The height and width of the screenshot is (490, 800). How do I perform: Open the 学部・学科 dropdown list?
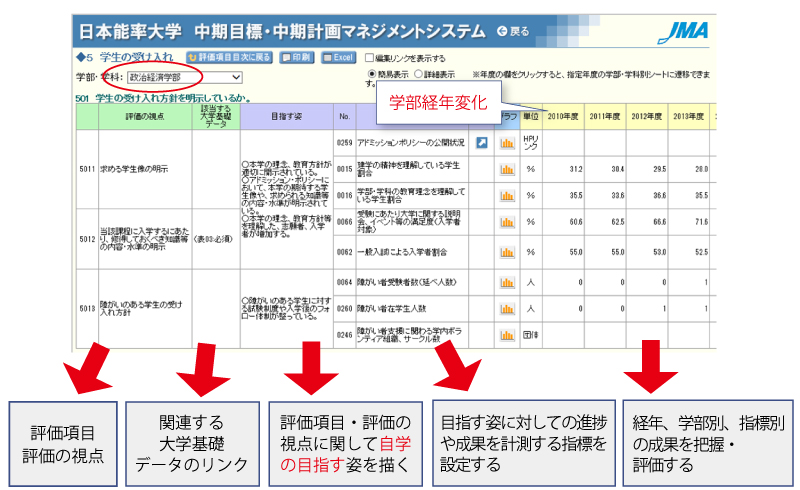coord(184,76)
